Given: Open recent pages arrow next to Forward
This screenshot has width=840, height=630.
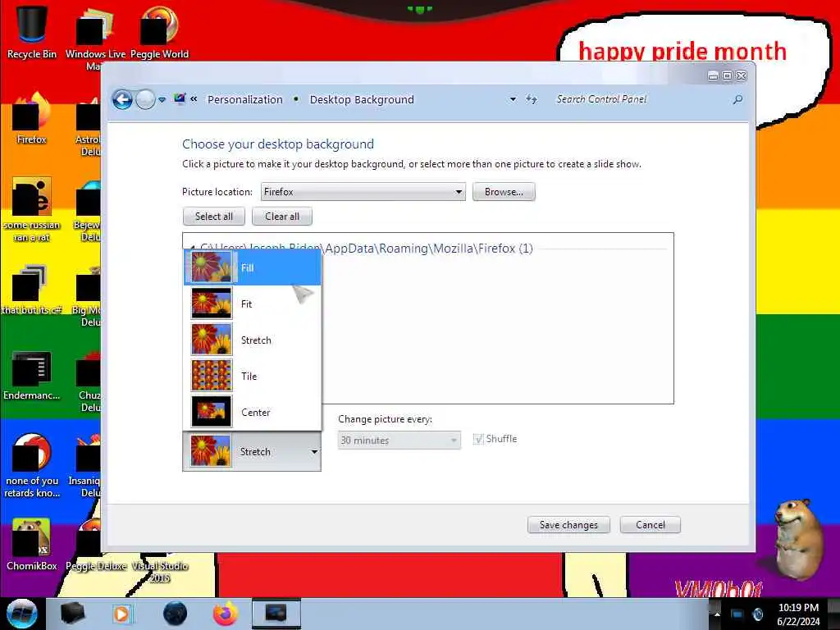Looking at the screenshot, I should pyautogui.click(x=162, y=99).
